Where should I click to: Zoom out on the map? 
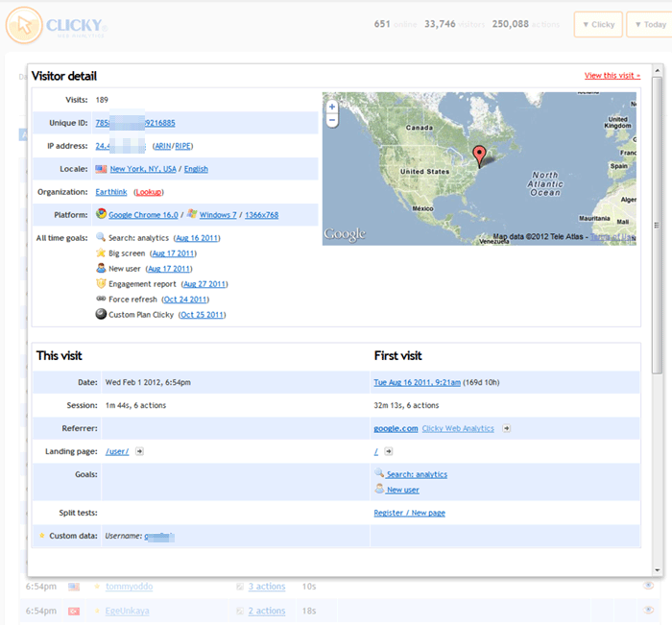(x=332, y=121)
